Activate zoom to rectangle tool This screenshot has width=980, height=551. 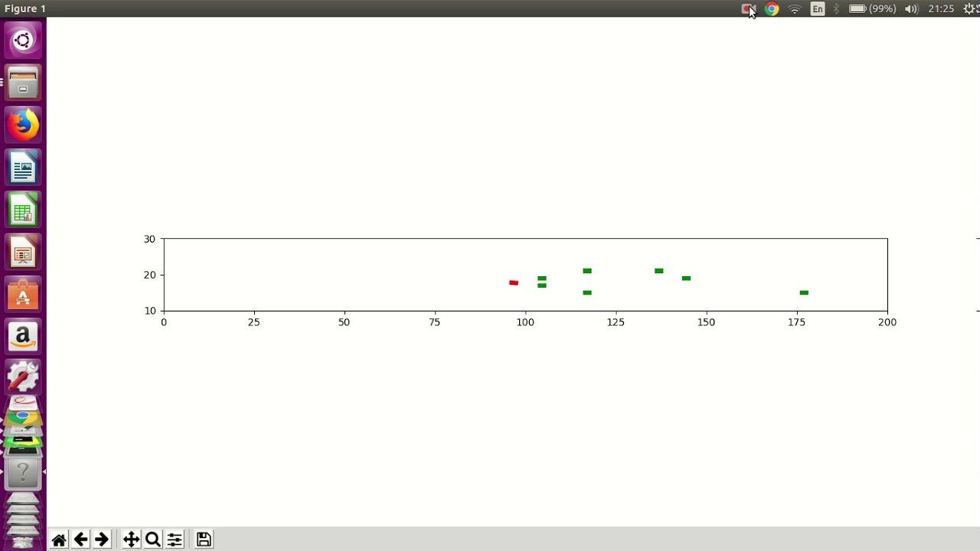click(x=152, y=540)
